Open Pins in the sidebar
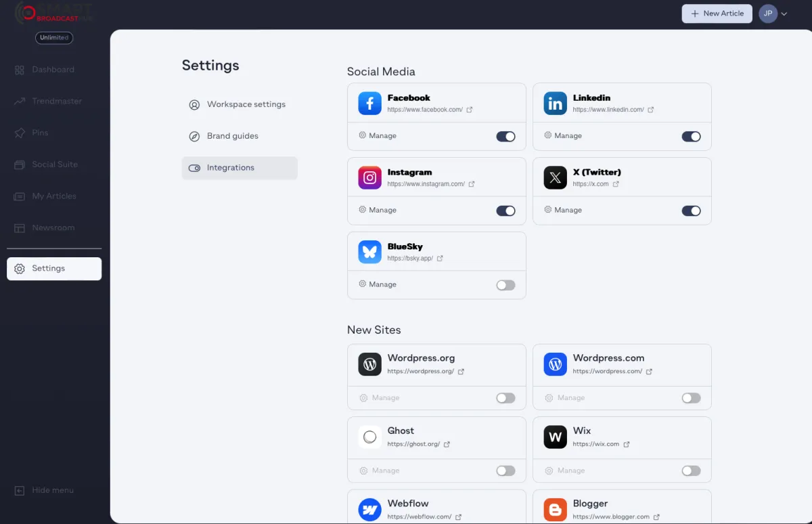 pos(54,133)
